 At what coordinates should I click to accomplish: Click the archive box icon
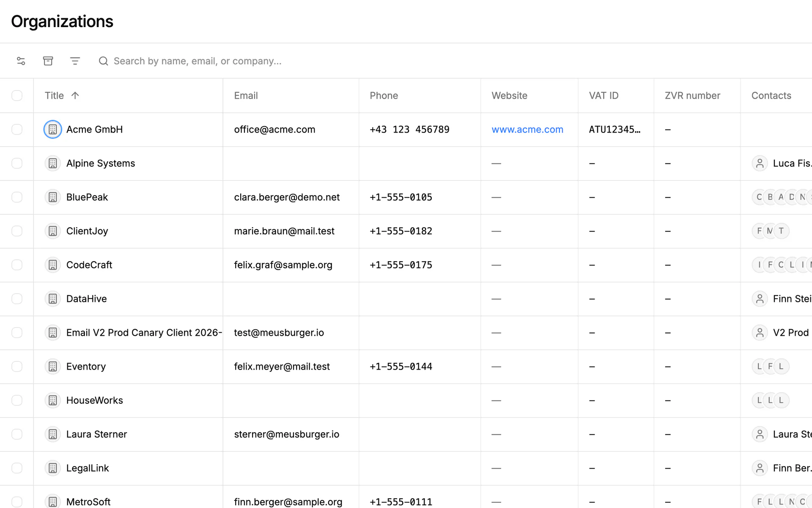48,61
